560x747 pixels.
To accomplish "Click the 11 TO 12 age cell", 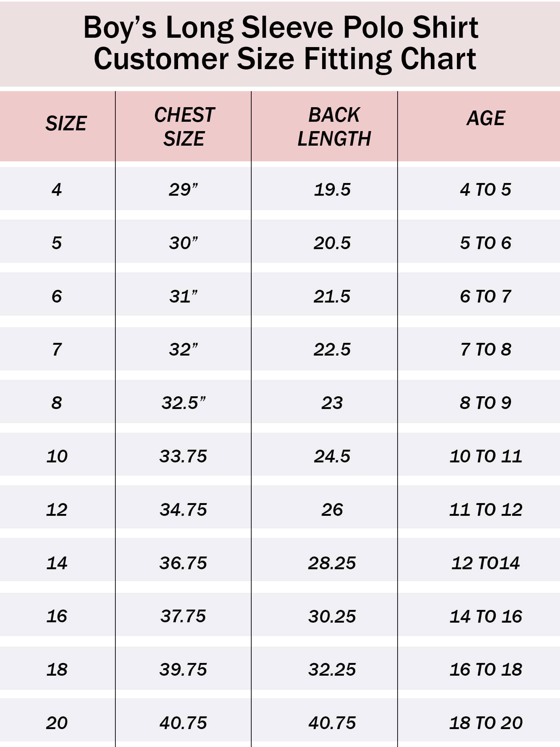I will (x=486, y=509).
